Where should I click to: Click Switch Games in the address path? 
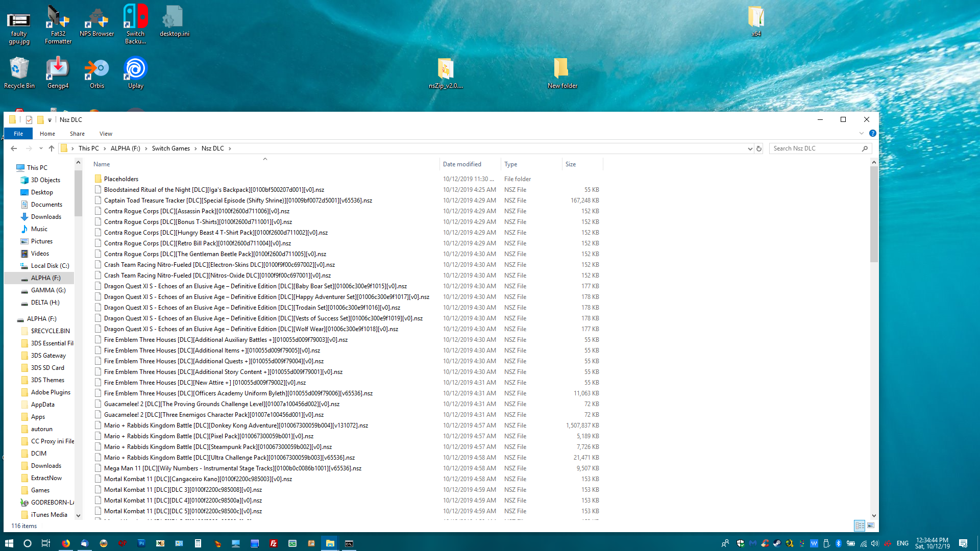click(171, 148)
